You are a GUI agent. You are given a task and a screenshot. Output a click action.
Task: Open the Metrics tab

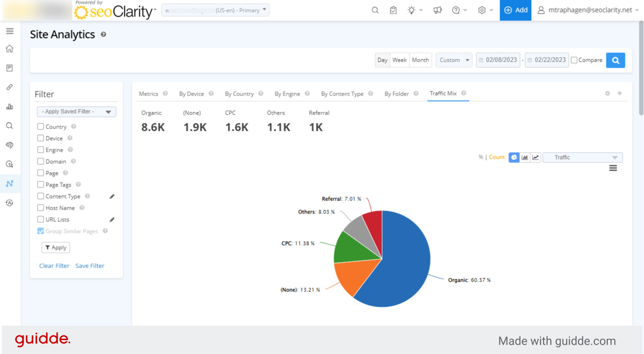[x=149, y=93]
